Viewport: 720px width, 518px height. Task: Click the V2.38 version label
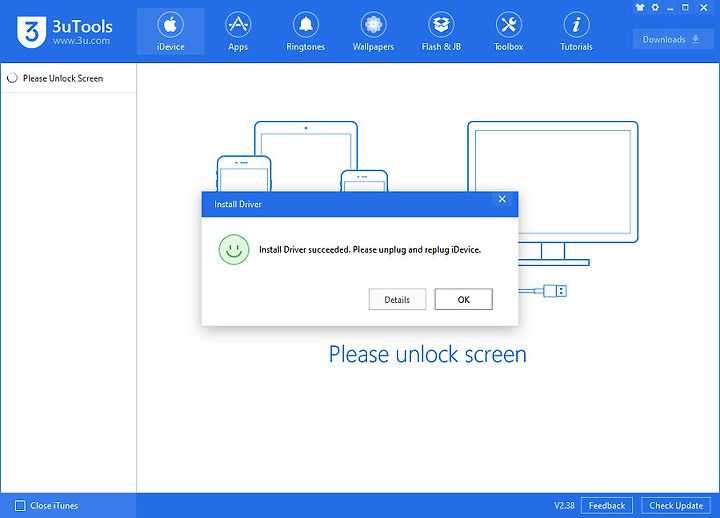pyautogui.click(x=564, y=506)
